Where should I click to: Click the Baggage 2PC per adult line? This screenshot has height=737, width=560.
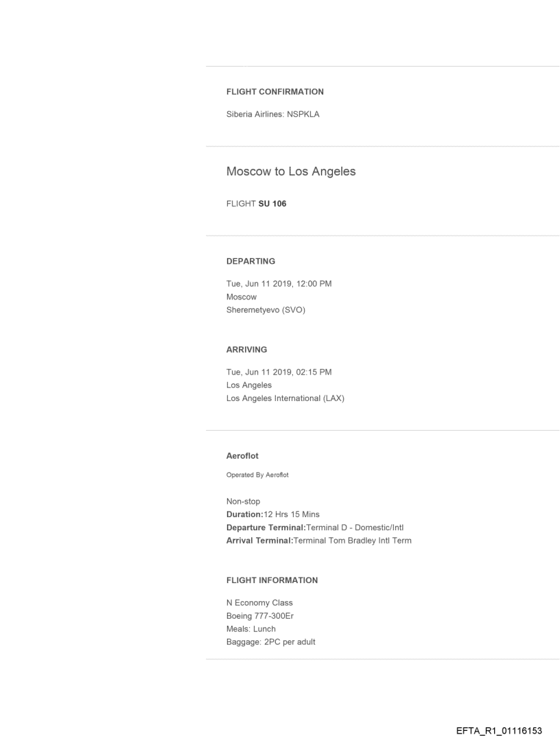click(270, 642)
